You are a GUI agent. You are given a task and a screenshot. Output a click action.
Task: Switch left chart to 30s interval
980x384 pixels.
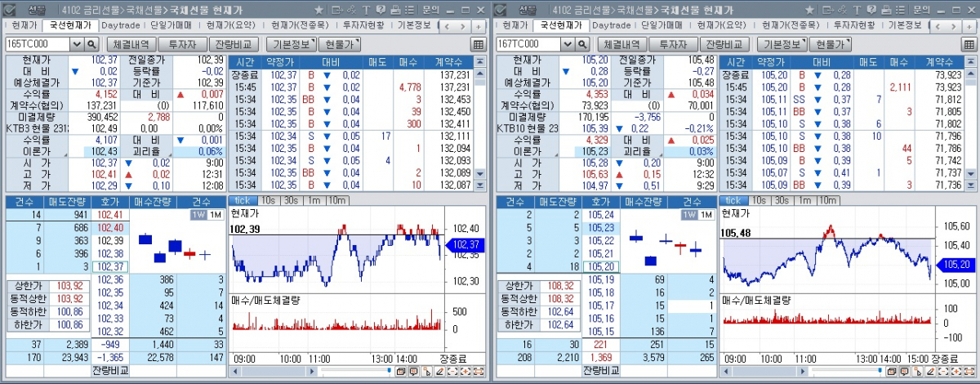coord(291,200)
